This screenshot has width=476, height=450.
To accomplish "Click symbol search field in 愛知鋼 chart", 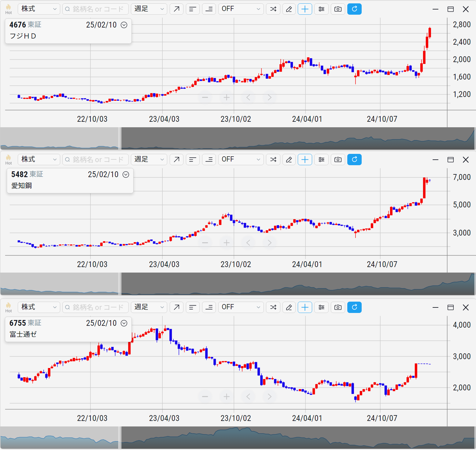I will pyautogui.click(x=95, y=159).
